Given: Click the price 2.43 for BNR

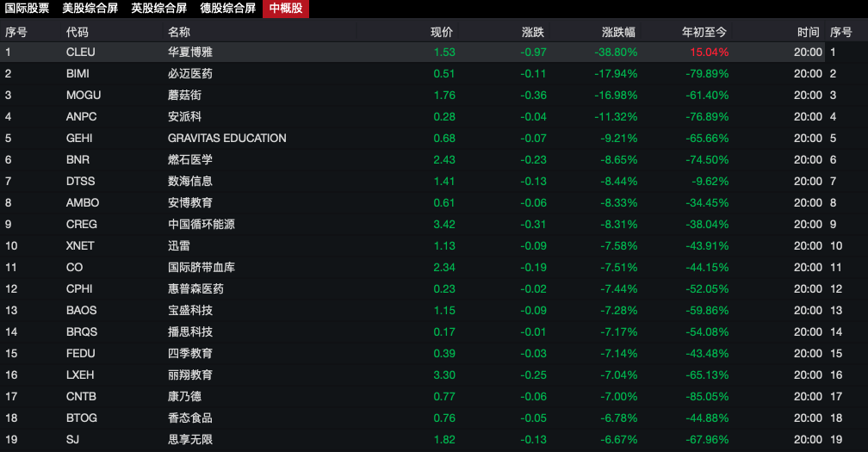Looking at the screenshot, I should click(x=444, y=160).
